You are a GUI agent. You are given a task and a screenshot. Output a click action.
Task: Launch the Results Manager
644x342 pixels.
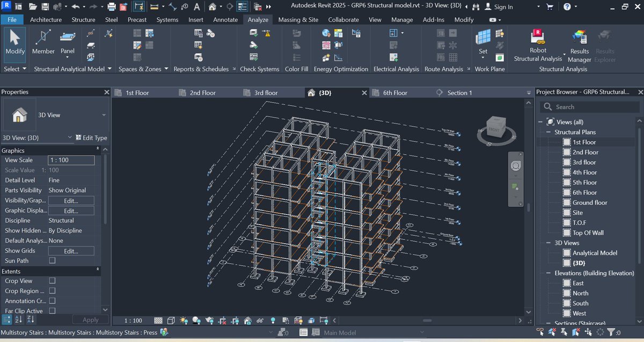coord(580,46)
